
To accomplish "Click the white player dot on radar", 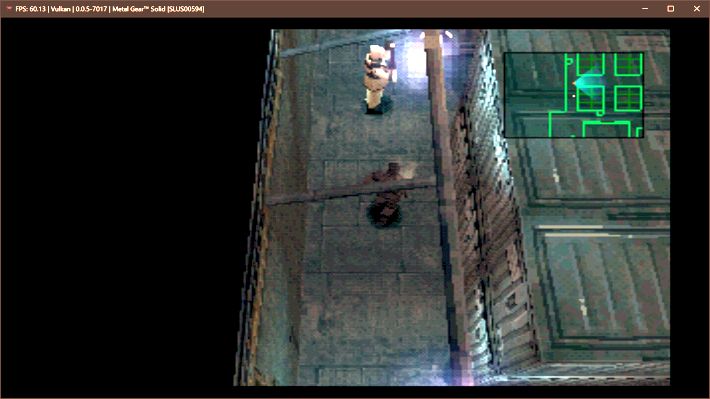I will [574, 96].
